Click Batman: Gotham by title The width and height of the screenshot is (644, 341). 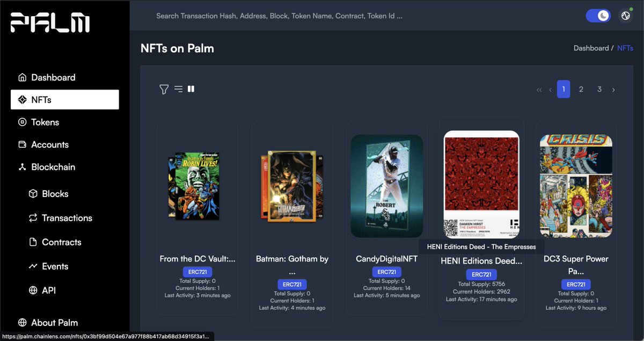[292, 265]
